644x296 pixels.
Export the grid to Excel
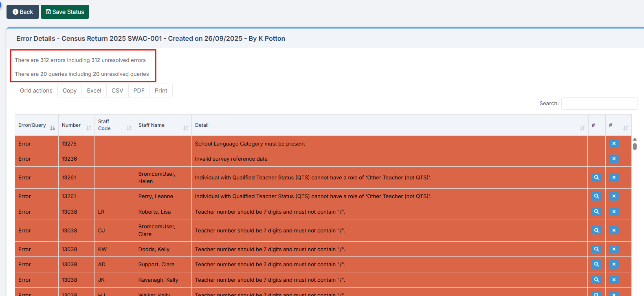pos(94,91)
